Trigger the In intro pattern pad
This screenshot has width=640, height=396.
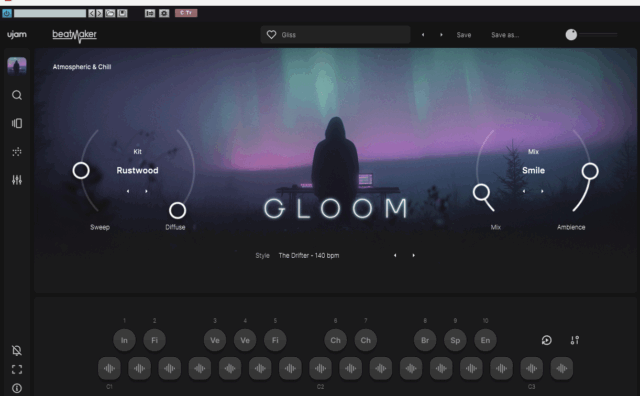click(124, 340)
